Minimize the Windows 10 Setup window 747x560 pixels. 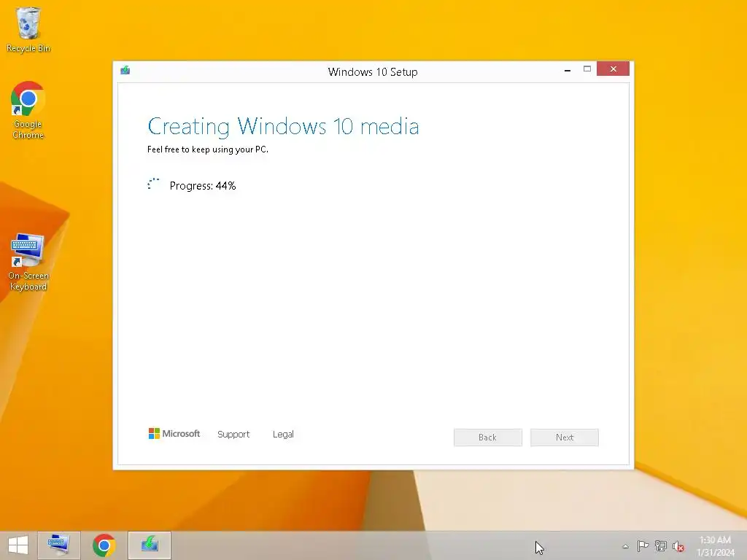(568, 69)
